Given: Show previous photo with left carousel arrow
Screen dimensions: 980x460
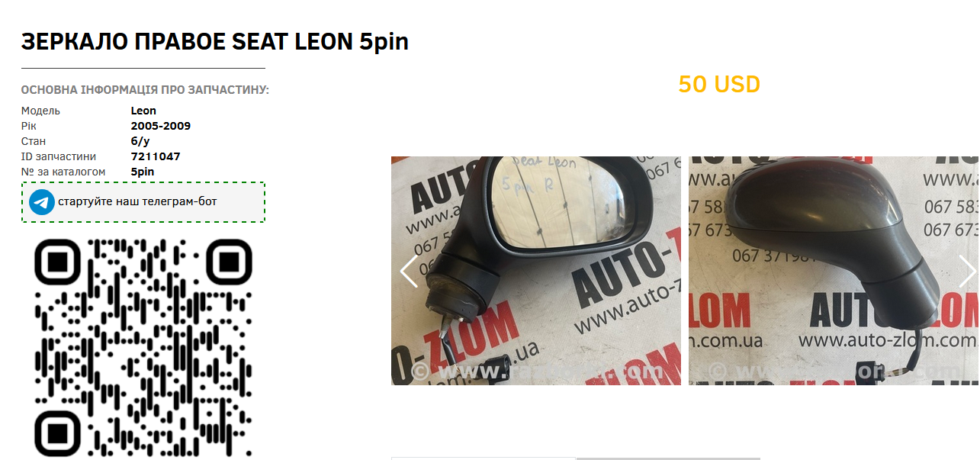Looking at the screenshot, I should (x=409, y=271).
